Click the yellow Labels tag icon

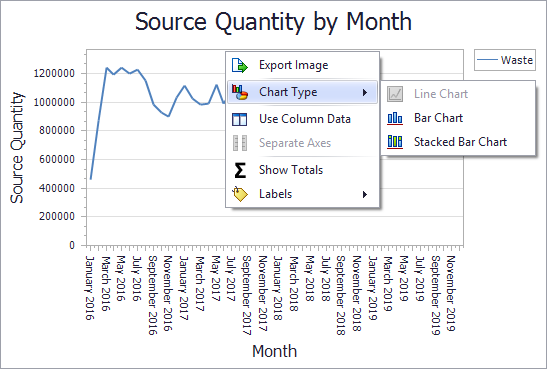tap(240, 194)
